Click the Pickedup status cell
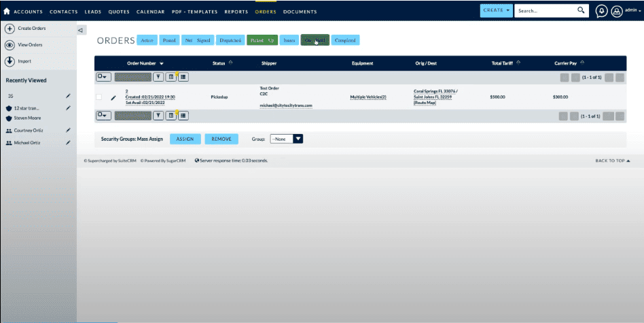The width and height of the screenshot is (644, 323). coord(219,97)
